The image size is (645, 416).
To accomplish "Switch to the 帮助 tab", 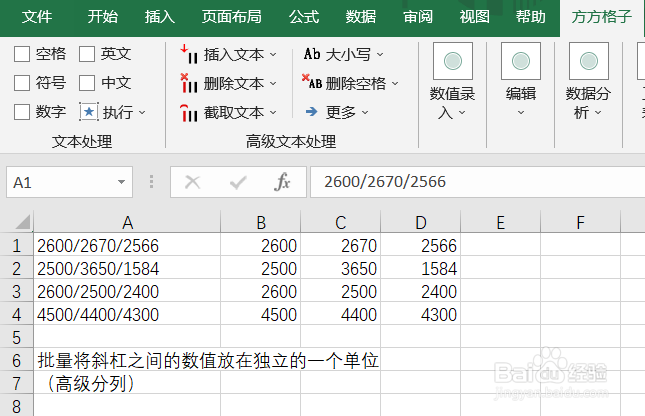I will 531,17.
